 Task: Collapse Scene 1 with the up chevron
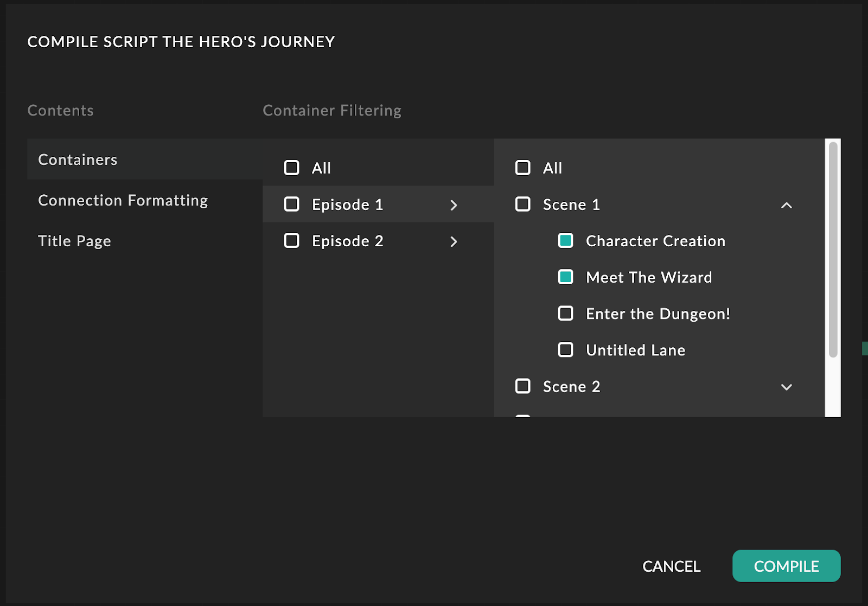coord(786,205)
